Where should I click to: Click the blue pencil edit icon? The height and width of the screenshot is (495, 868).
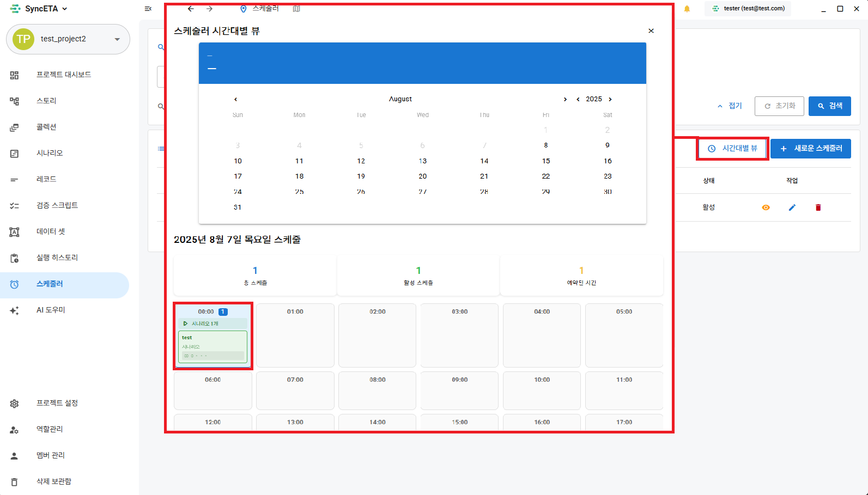[792, 207]
